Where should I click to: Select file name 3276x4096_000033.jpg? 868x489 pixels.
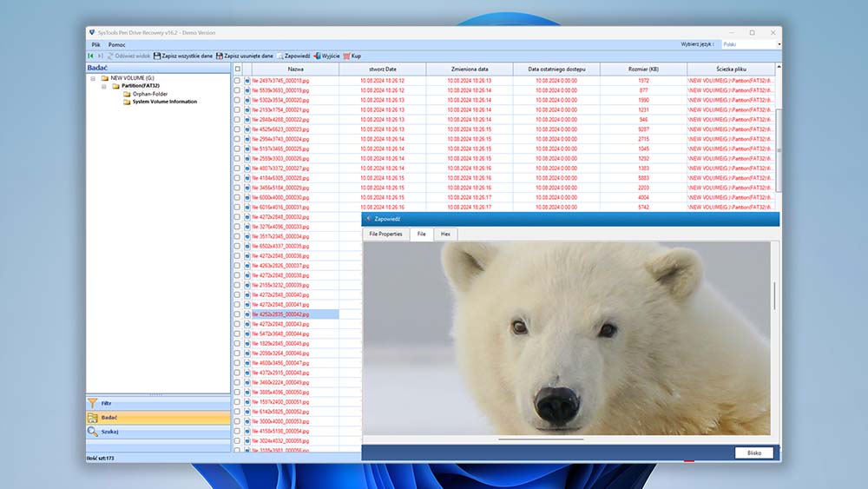click(x=280, y=227)
